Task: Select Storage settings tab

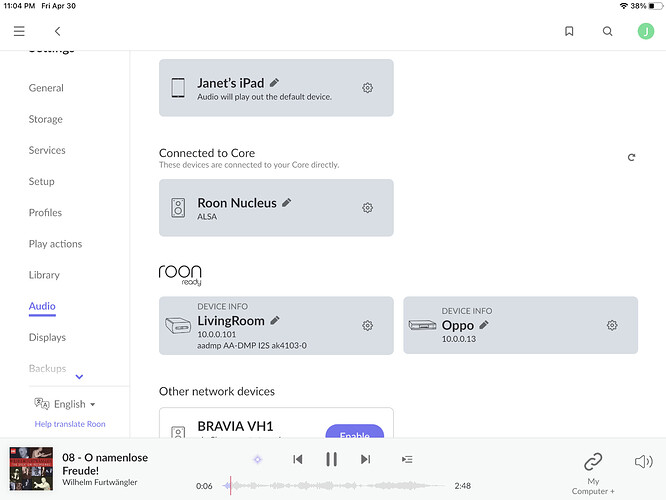Action: [45, 119]
